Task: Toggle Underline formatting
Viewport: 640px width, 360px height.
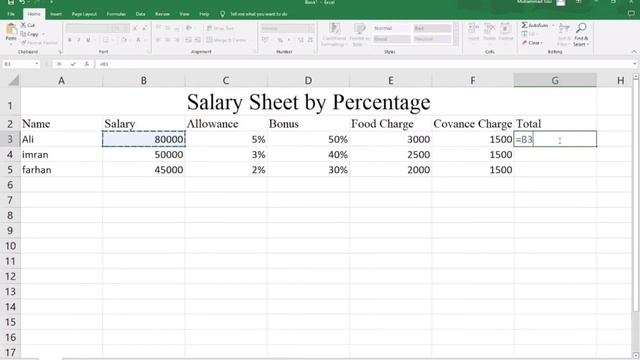Action: 88,40
